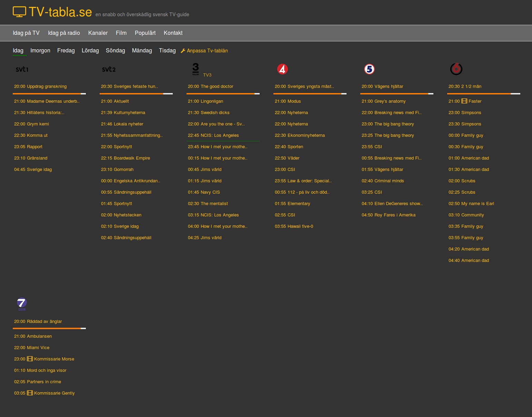Go to the Kanaler page
The width and height of the screenshot is (532, 417).
(98, 33)
